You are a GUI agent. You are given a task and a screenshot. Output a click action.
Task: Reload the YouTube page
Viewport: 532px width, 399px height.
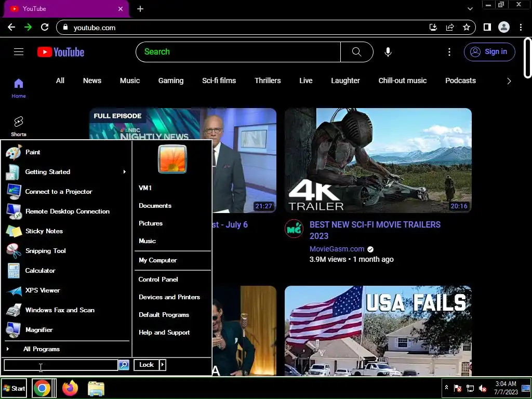[x=45, y=27]
